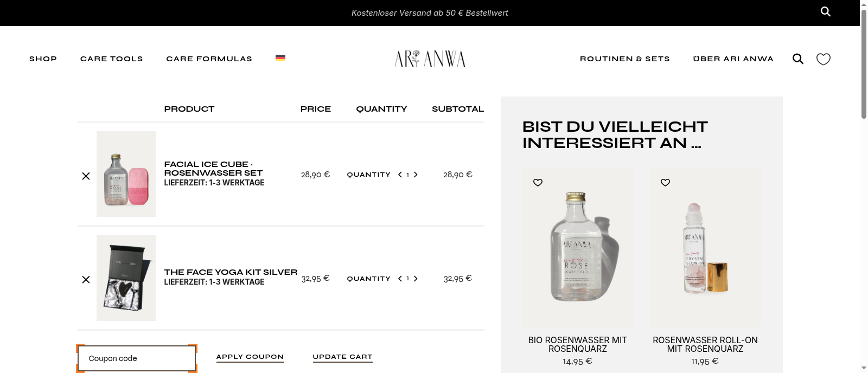Open the CARE FORMULAS menu

(209, 59)
